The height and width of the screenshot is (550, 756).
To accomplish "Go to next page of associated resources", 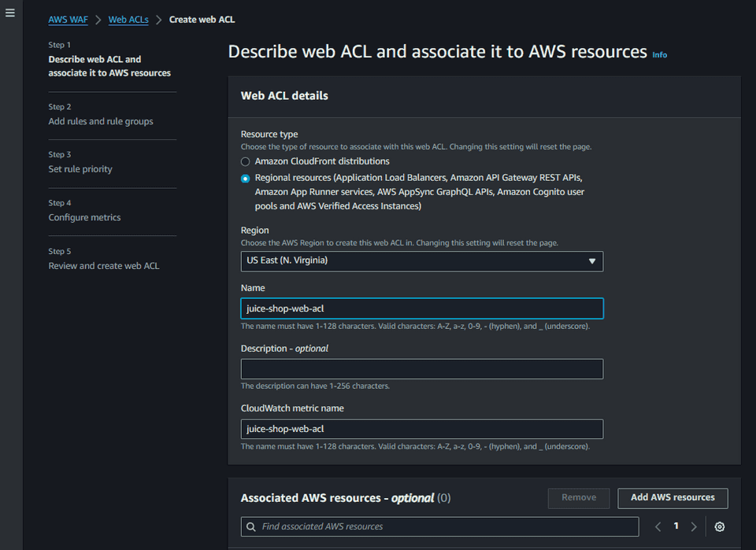I will tap(694, 526).
